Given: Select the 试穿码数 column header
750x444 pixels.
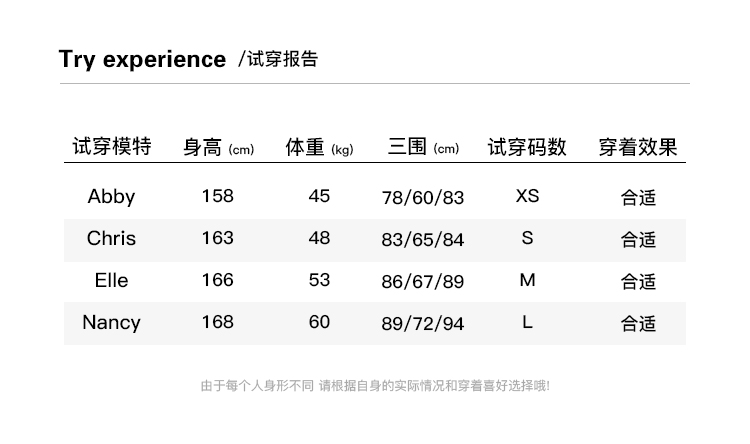Looking at the screenshot, I should coord(527,148).
